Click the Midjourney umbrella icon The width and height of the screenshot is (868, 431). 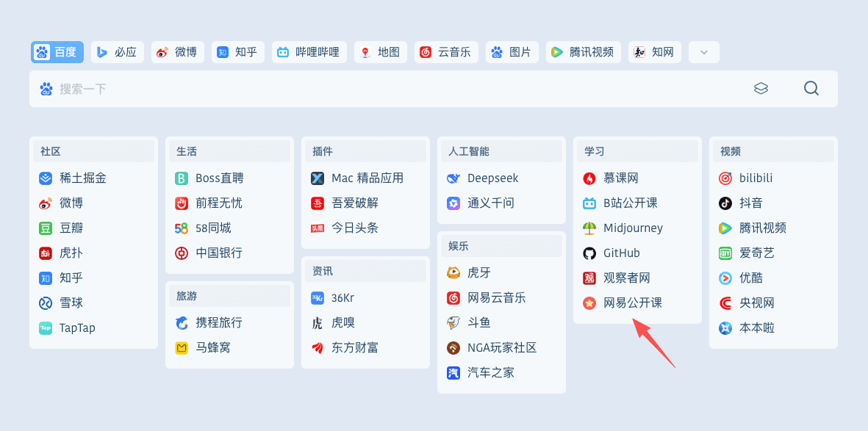coord(589,228)
